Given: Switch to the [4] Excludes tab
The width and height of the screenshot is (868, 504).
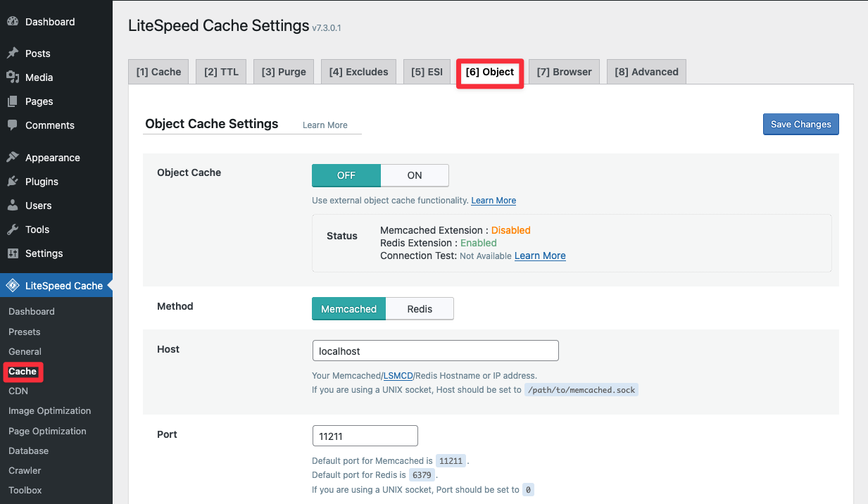Looking at the screenshot, I should tap(358, 72).
